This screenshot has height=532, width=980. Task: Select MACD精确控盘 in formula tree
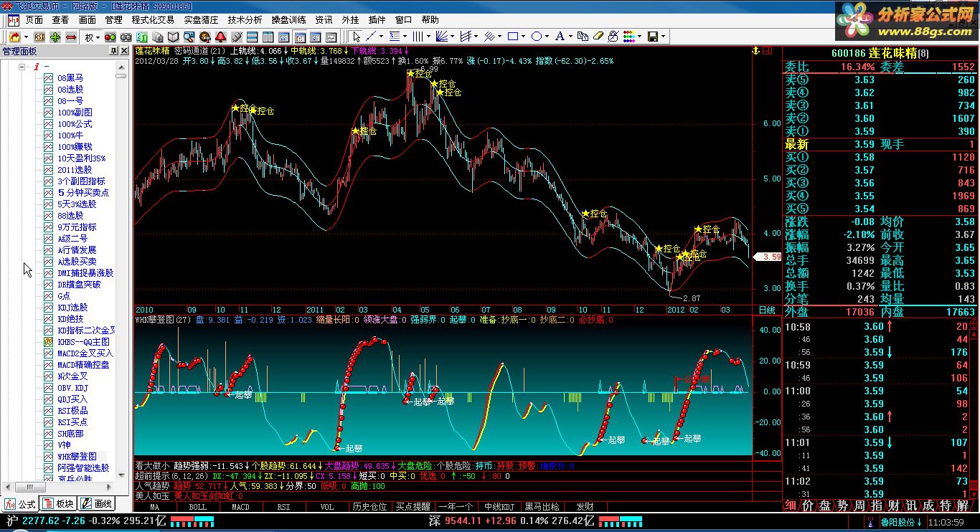tap(83, 365)
